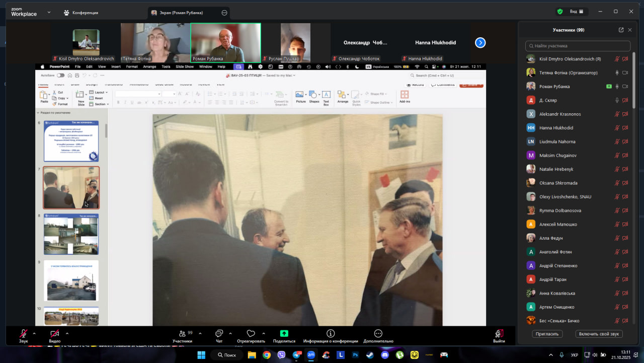Screen dimensions: 644x363
Task: Open the Дополнительно more options icon
Action: [378, 333]
